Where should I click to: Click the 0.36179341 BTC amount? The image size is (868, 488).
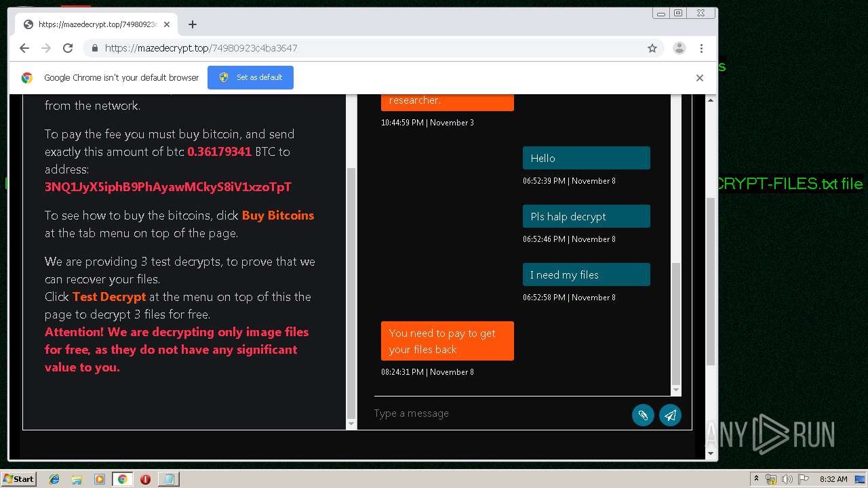point(220,152)
